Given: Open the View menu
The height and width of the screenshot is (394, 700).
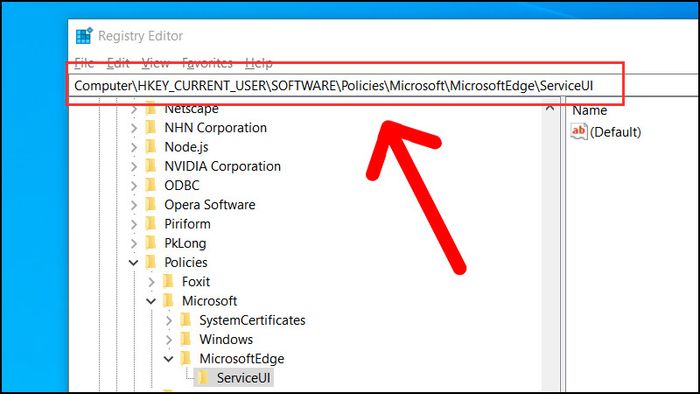Looking at the screenshot, I should click(x=155, y=63).
